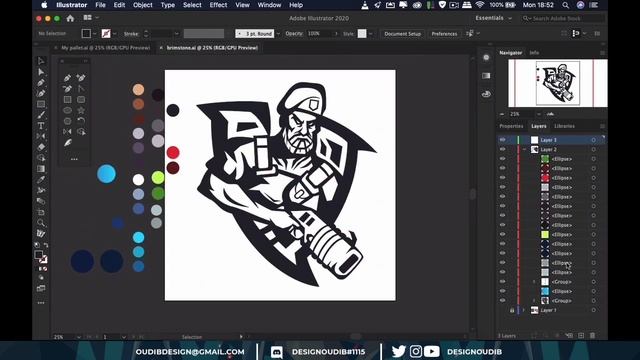Select the Direct Selection tool
The image size is (640, 360).
click(41, 72)
